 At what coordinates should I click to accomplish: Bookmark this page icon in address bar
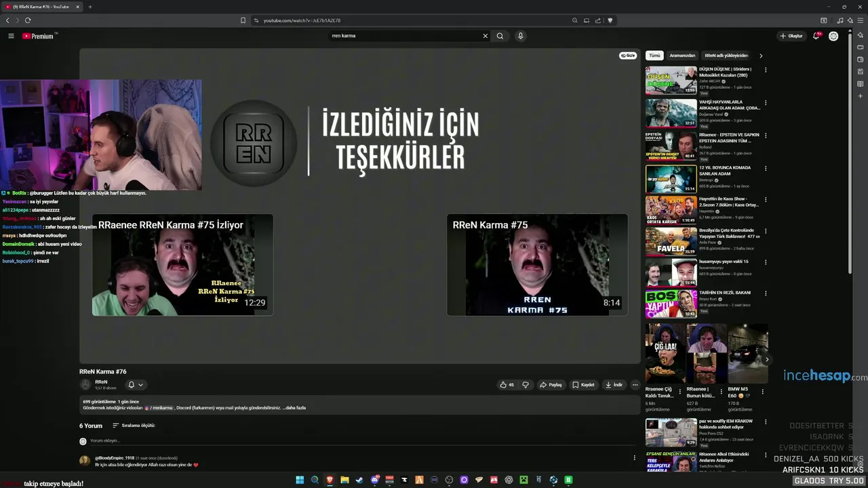coord(243,20)
